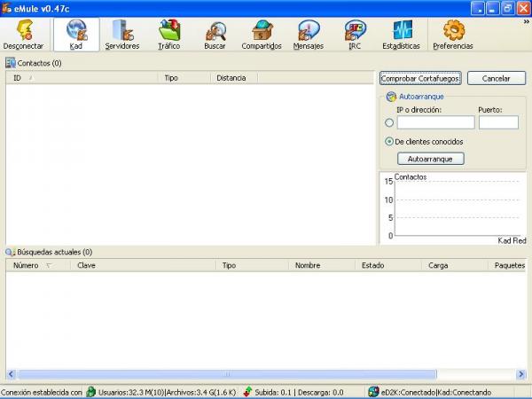Open the Servidores window

tap(122, 35)
